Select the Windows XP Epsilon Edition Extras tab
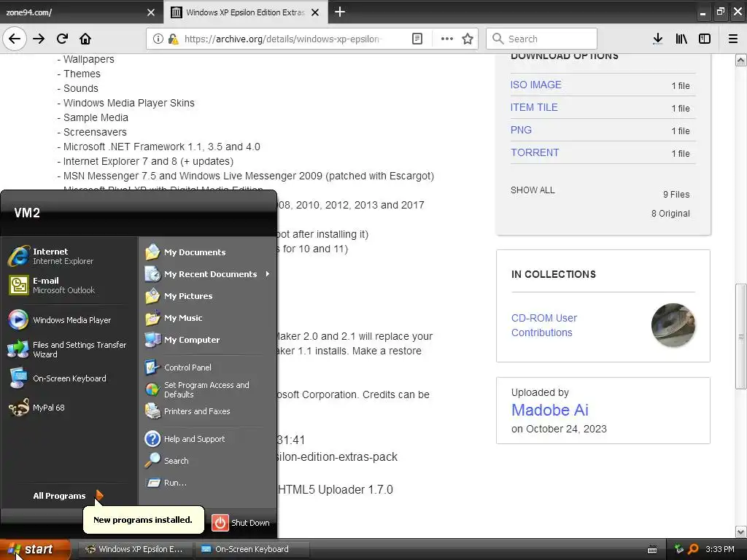This screenshot has width=747, height=560. pyautogui.click(x=245, y=12)
